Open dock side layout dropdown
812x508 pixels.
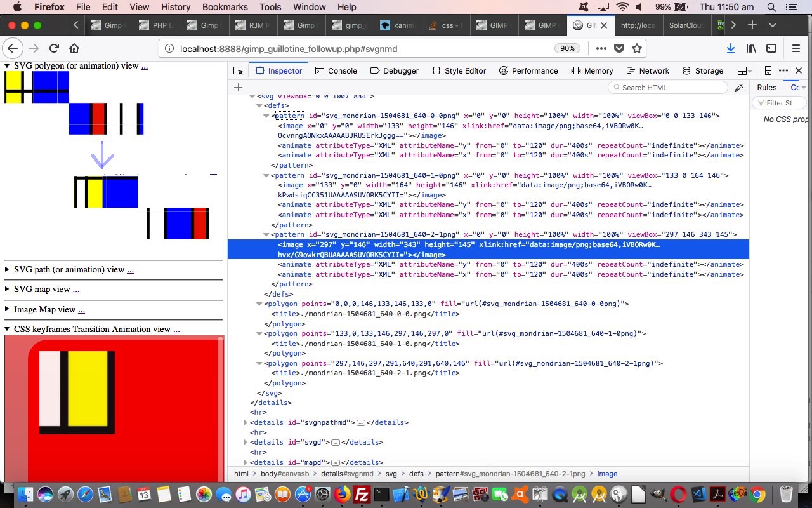pos(744,70)
